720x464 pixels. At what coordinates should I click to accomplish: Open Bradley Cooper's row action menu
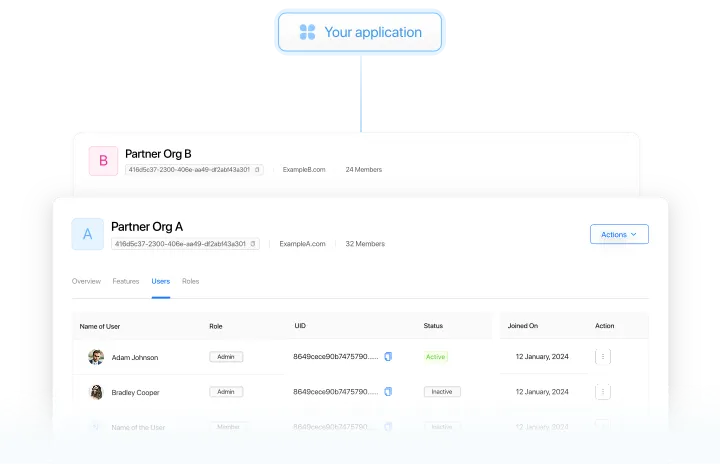tap(603, 392)
